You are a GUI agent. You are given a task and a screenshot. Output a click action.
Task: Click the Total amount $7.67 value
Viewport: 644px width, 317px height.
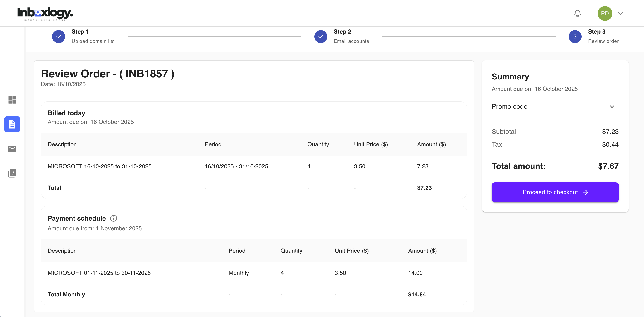pos(608,166)
